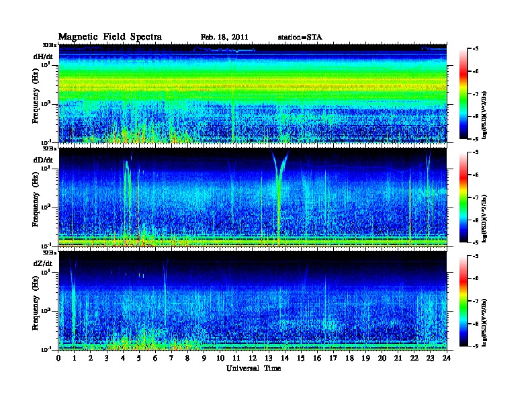Click hour 19 on the Universal Time axis
The width and height of the screenshot is (532, 411).
click(365, 359)
